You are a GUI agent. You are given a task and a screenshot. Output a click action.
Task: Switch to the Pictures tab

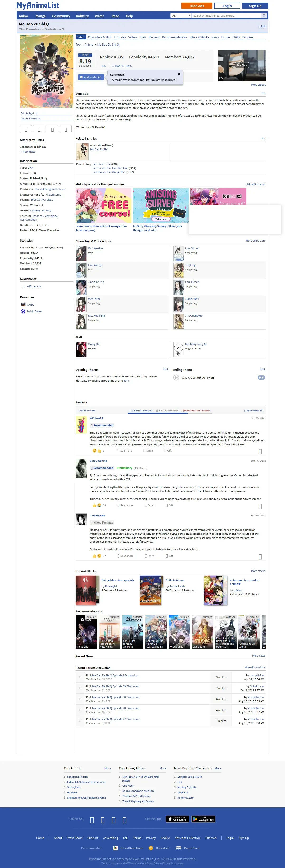(248, 37)
